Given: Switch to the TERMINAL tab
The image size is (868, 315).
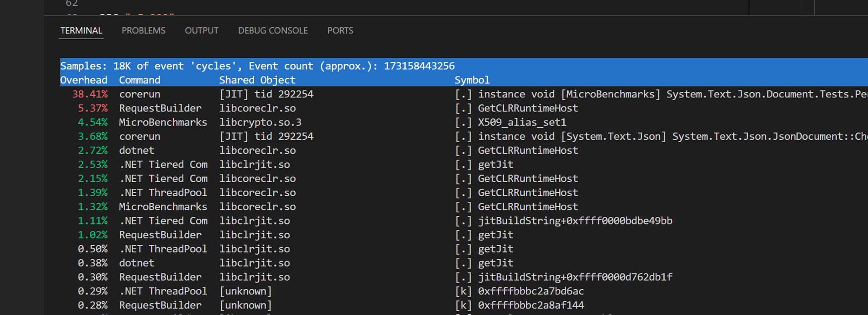Looking at the screenshot, I should pos(81,30).
